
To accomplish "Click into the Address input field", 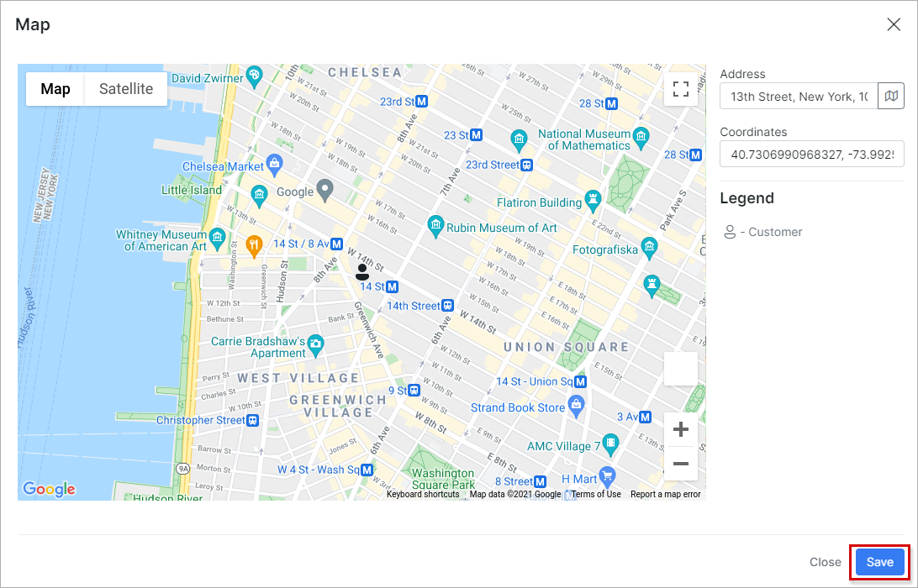I will (799, 96).
